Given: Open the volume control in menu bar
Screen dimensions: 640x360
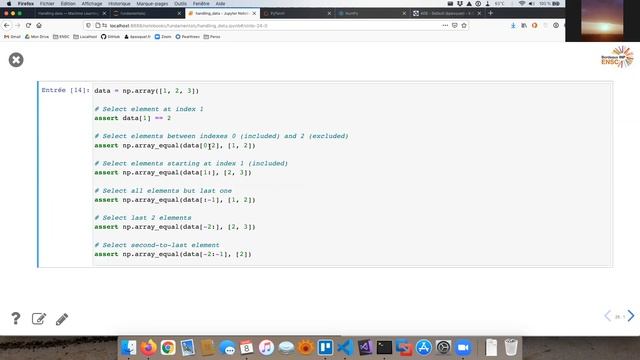Looking at the screenshot, I should (532, 4).
